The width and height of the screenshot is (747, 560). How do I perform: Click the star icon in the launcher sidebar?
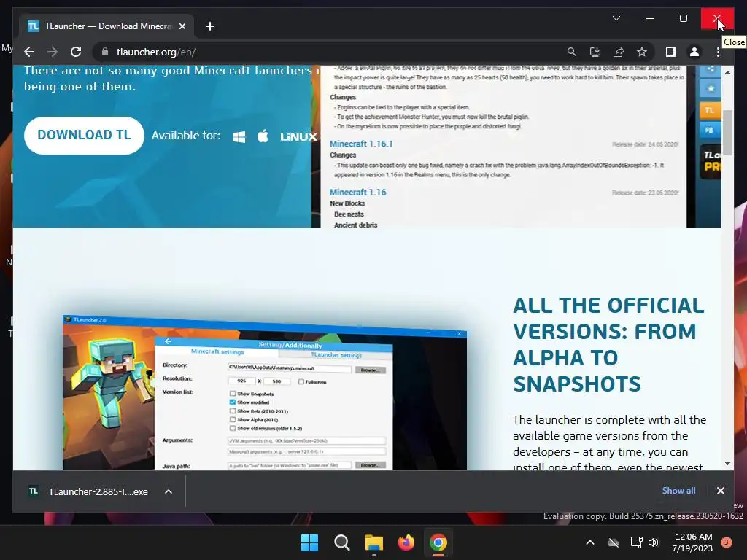pos(711,88)
